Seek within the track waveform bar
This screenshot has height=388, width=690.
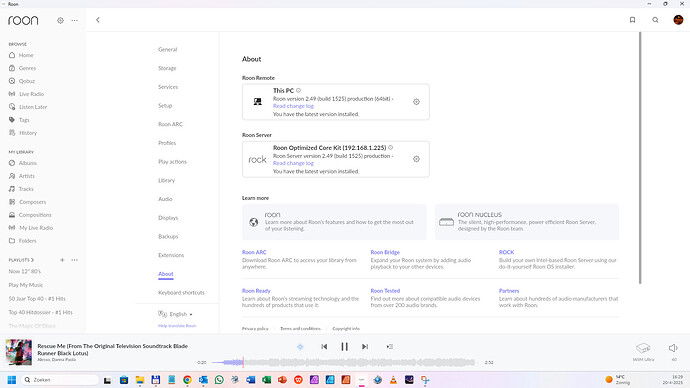(344, 362)
